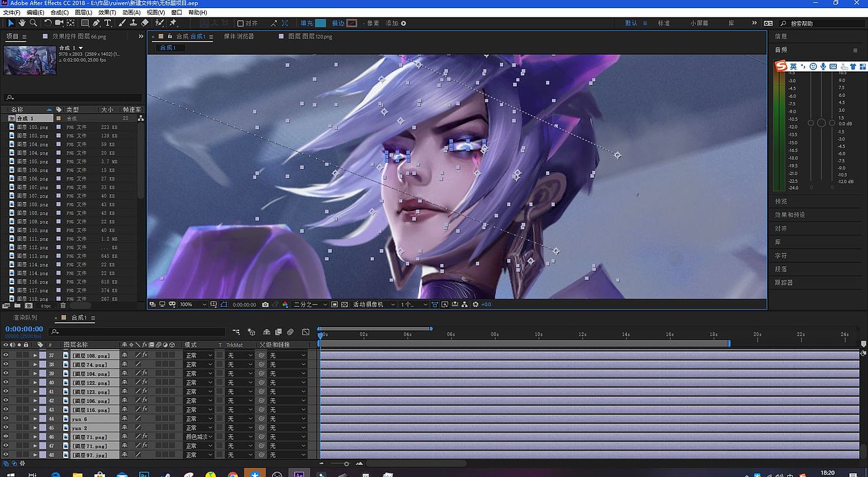Image resolution: width=868 pixels, height=477 pixels.
Task: Select the Rotation tool
Action: pos(48,23)
